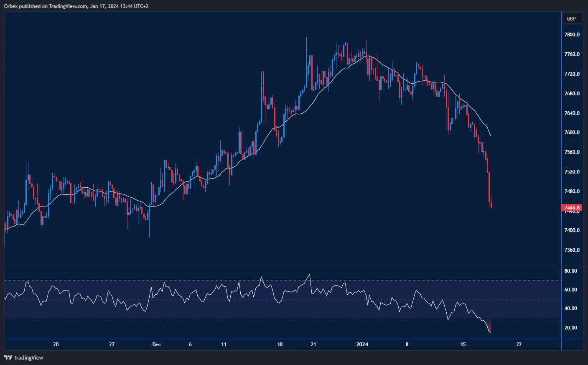This screenshot has width=588, height=365.
Task: Select the 2024 marker on time axis
Action: tap(362, 345)
